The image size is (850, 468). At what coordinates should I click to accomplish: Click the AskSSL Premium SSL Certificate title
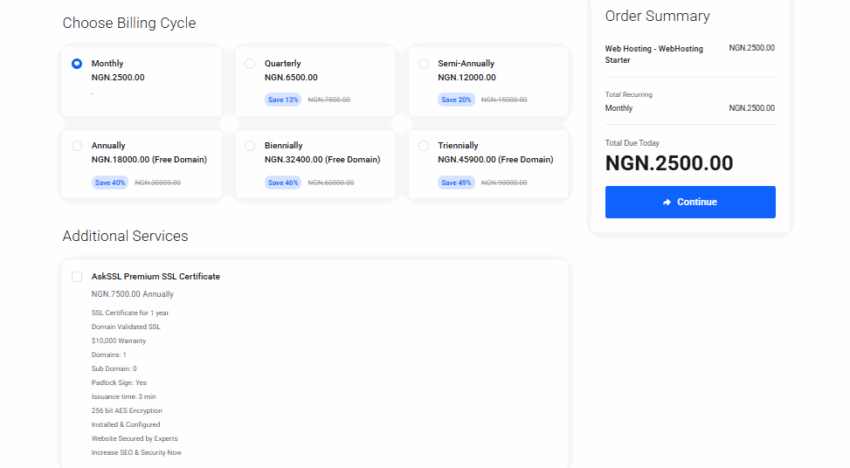tap(156, 277)
